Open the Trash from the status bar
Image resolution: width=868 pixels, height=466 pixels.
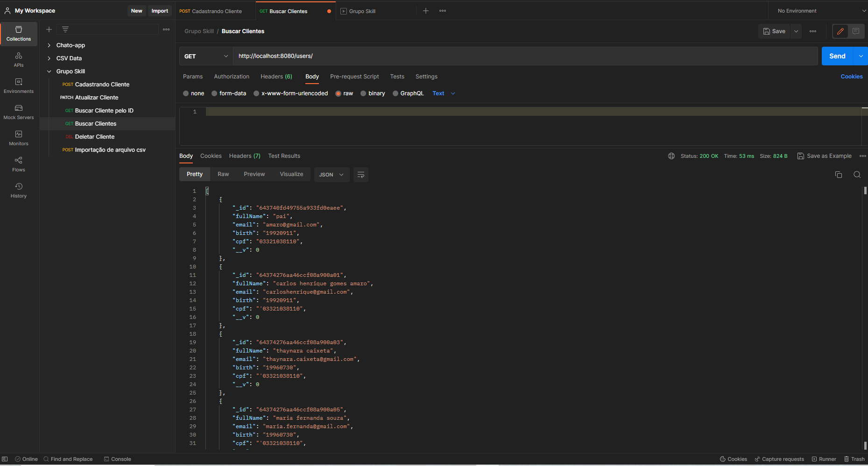[x=854, y=459]
